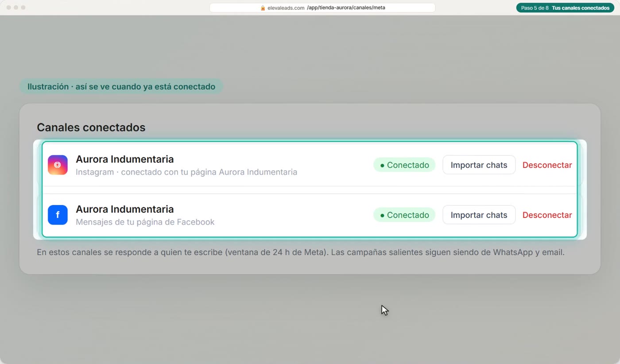
Task: Click the Conectado badge in the Instagram row
Action: [404, 165]
